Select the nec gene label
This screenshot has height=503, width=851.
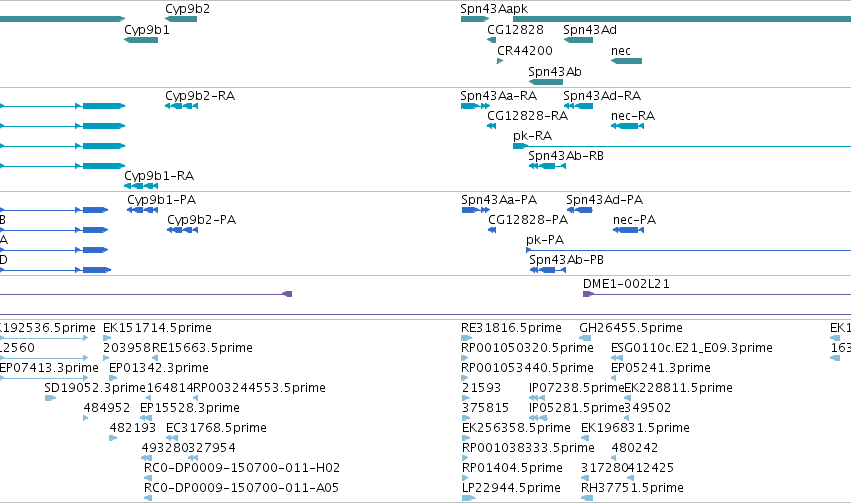620,50
